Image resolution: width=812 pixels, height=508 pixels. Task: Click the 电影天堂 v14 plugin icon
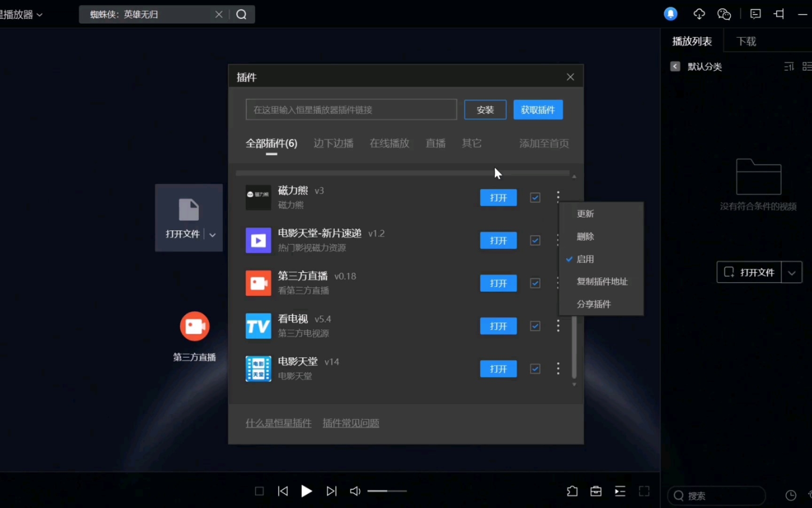[x=258, y=369]
